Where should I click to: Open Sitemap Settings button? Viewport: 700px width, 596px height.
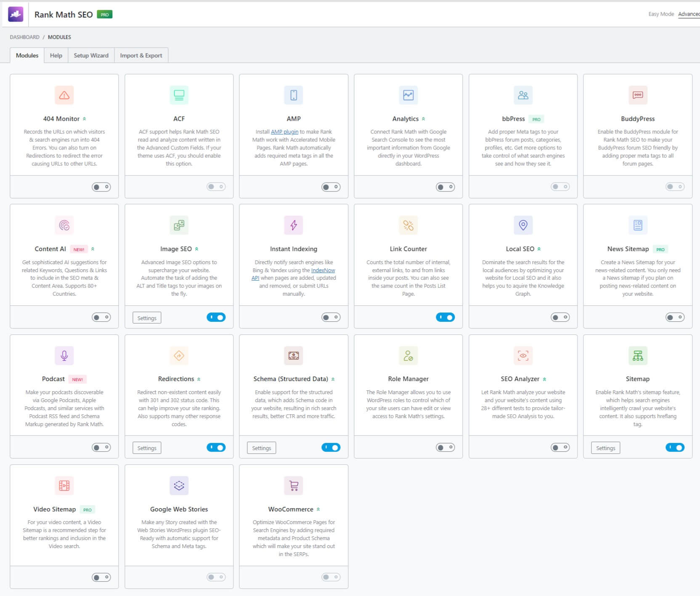(606, 448)
